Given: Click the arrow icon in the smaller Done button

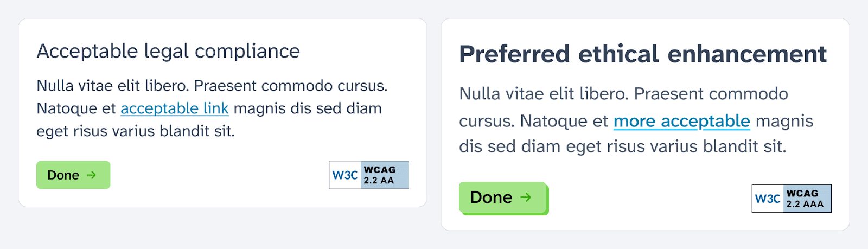Looking at the screenshot, I should [91, 175].
